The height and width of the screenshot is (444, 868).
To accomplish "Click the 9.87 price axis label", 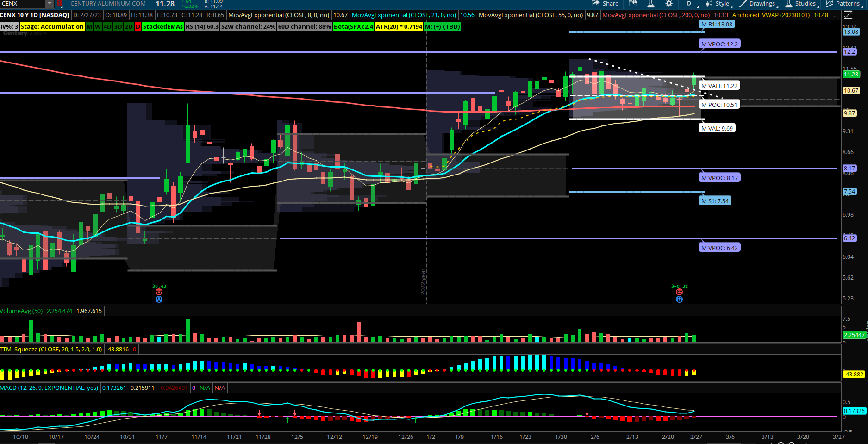I will tap(849, 113).
